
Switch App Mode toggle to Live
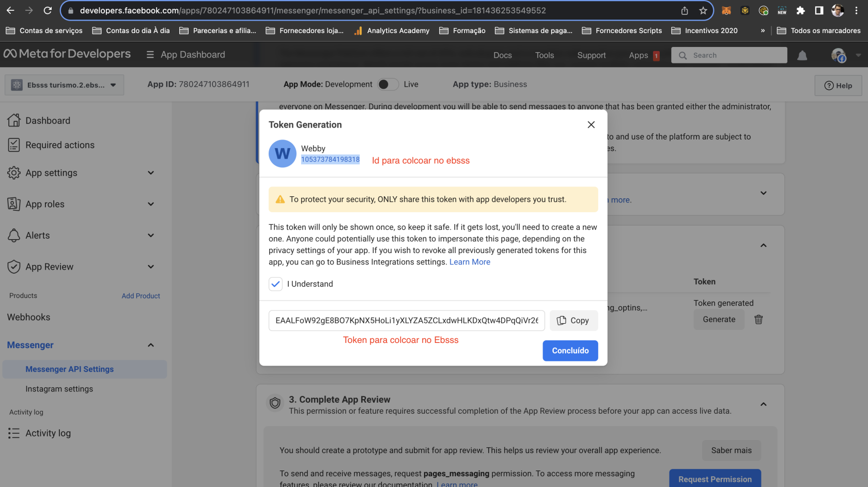(x=388, y=84)
